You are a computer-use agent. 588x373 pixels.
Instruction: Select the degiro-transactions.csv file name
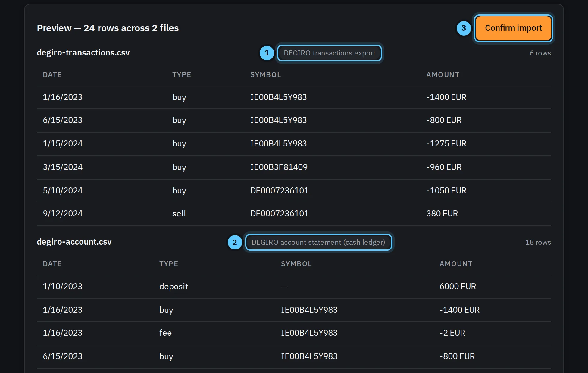(x=83, y=53)
